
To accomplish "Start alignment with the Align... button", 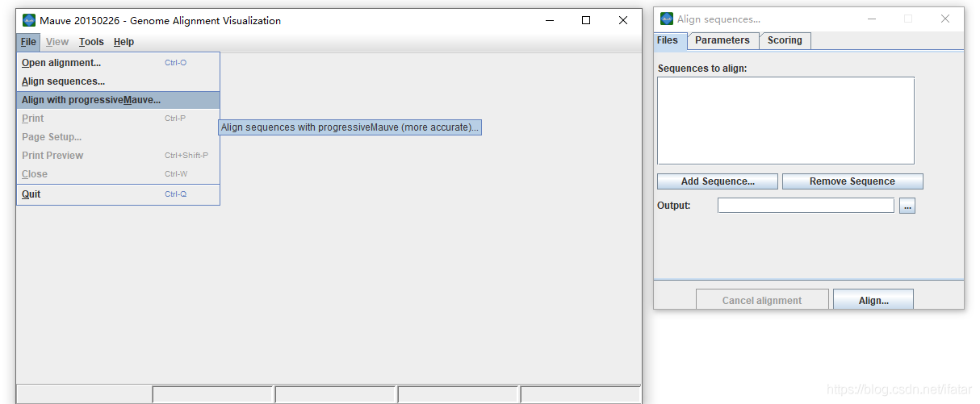I will [873, 300].
